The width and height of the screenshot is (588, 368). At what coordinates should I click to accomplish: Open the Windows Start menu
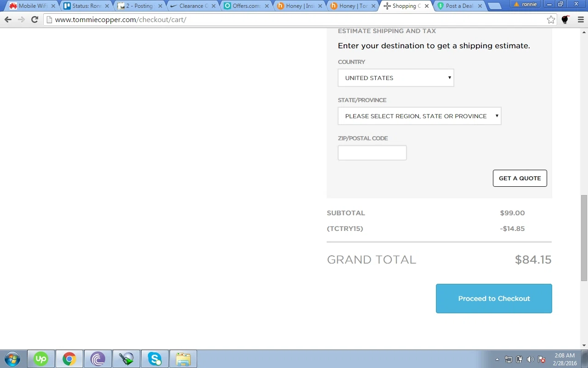point(12,359)
